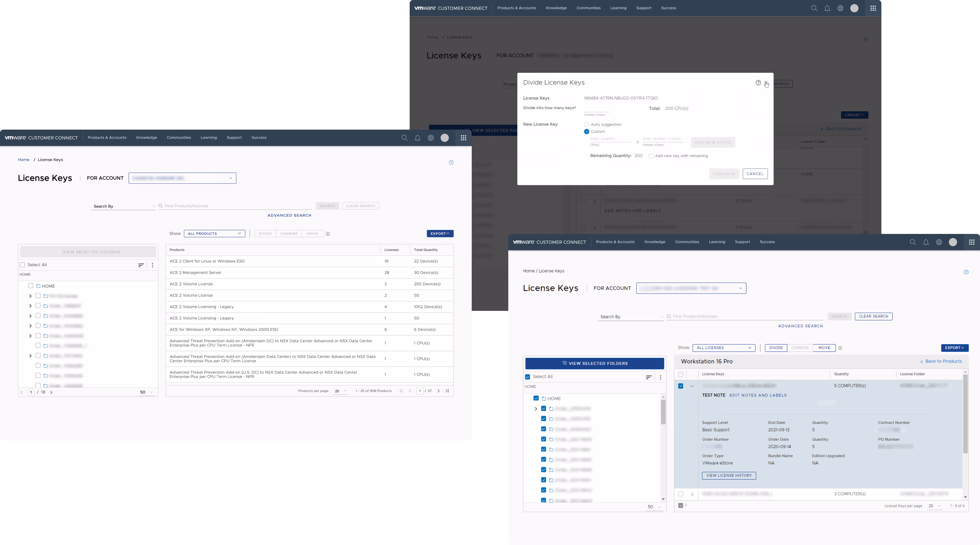The image size is (980, 545).
Task: Click the help icon in Divide License Keys dialog
Action: point(758,83)
